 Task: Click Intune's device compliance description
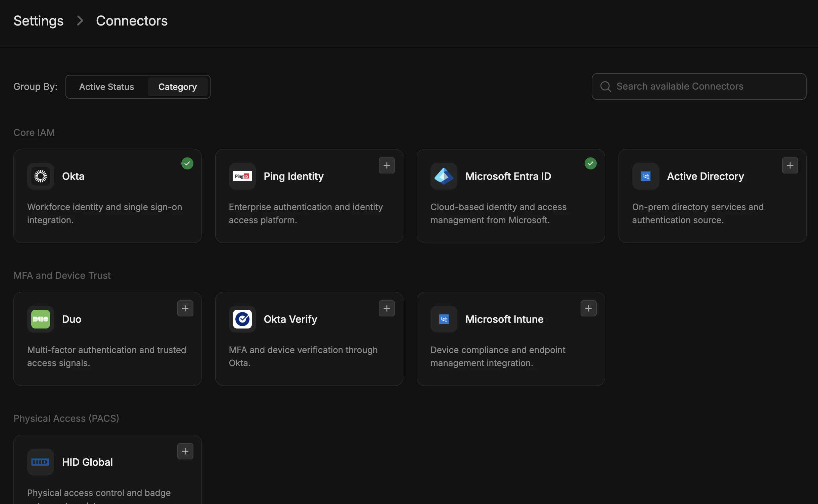click(x=498, y=356)
